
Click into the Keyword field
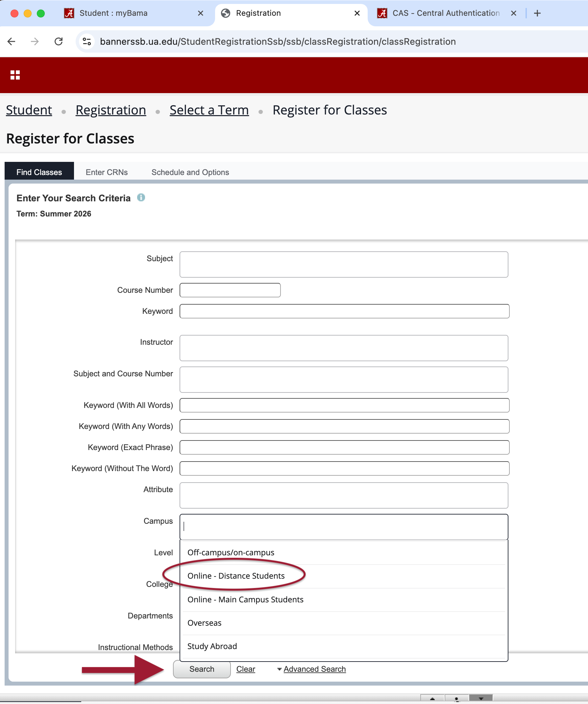click(x=344, y=312)
